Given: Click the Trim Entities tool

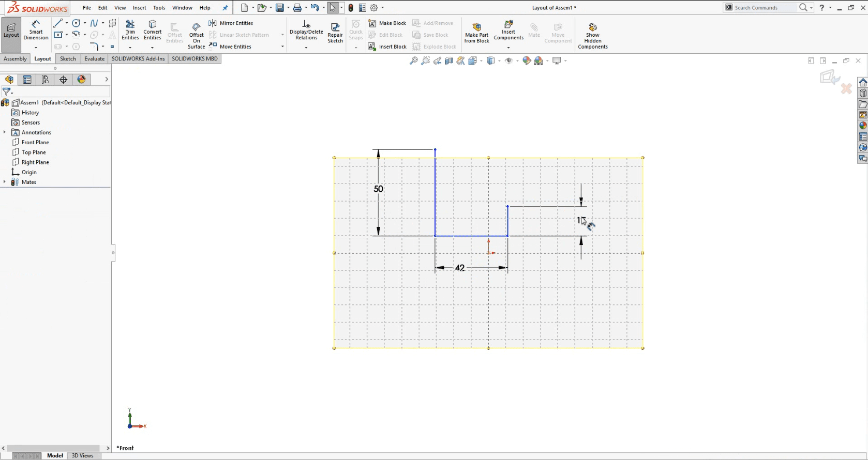Looking at the screenshot, I should [130, 30].
